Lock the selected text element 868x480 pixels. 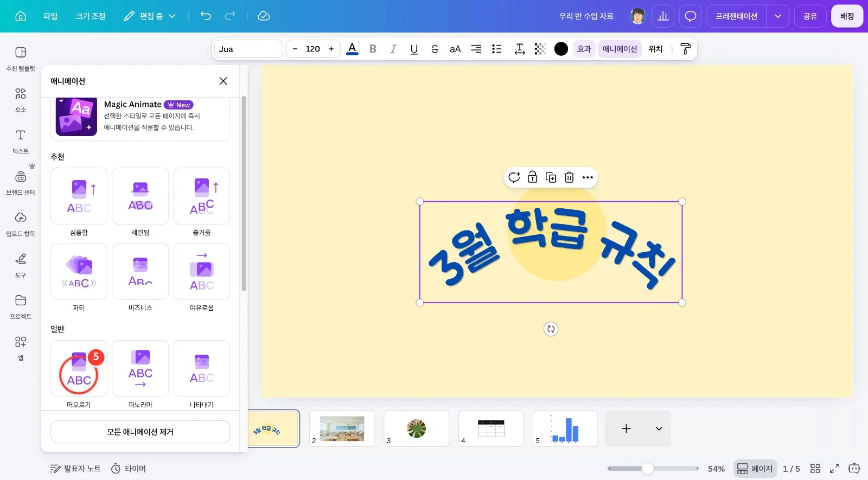point(533,177)
